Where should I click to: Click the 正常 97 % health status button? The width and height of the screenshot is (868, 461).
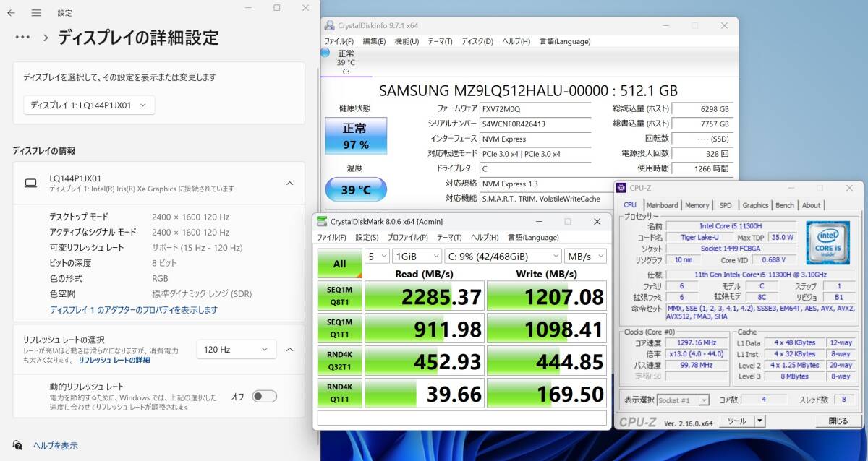[355, 136]
